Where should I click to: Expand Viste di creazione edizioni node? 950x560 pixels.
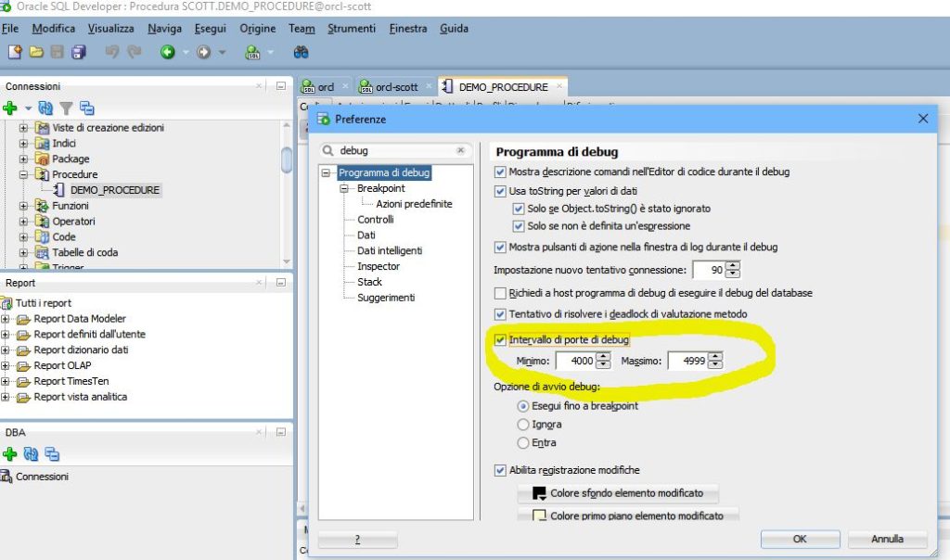coord(23,128)
